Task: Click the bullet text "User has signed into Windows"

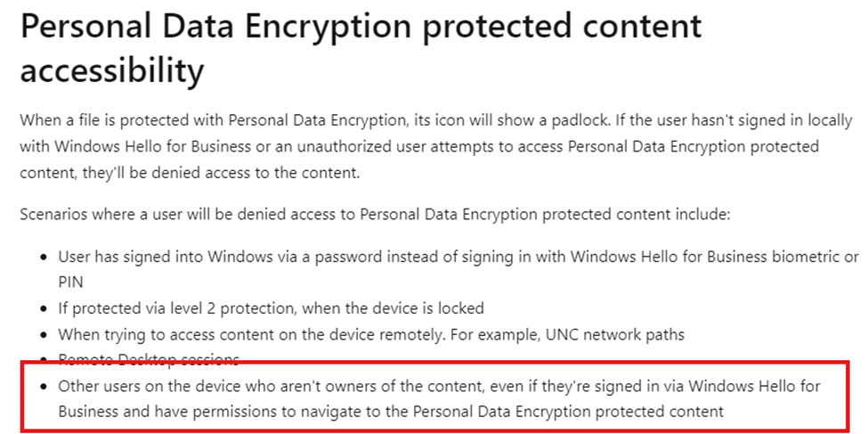Action: click(x=166, y=258)
